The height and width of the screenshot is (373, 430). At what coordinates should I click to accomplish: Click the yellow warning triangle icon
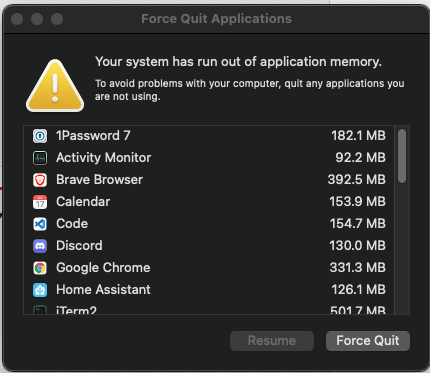pos(55,86)
